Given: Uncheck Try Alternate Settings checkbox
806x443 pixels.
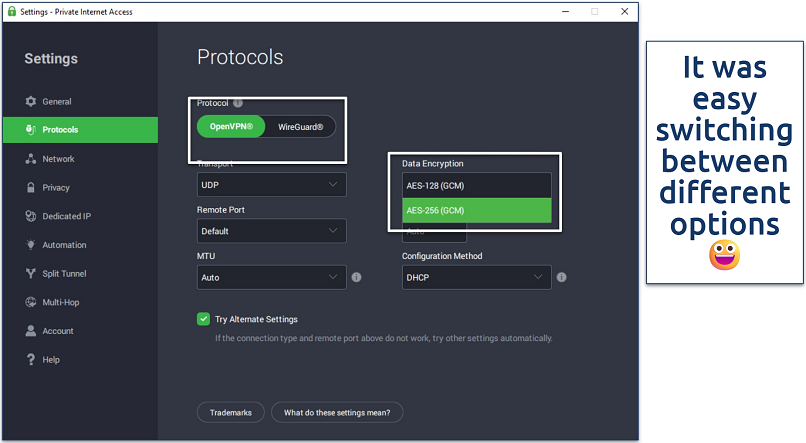Looking at the screenshot, I should tap(204, 319).
